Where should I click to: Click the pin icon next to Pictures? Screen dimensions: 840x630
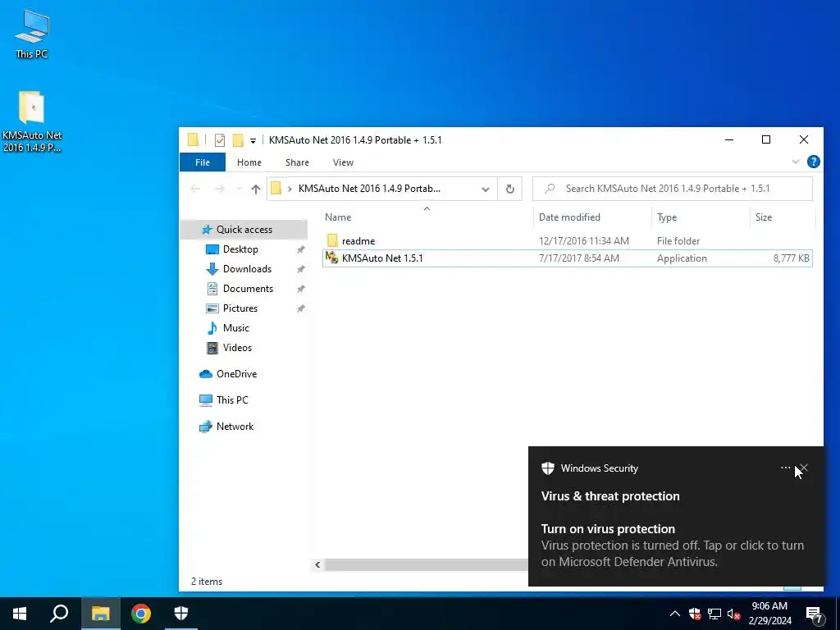pos(300,308)
